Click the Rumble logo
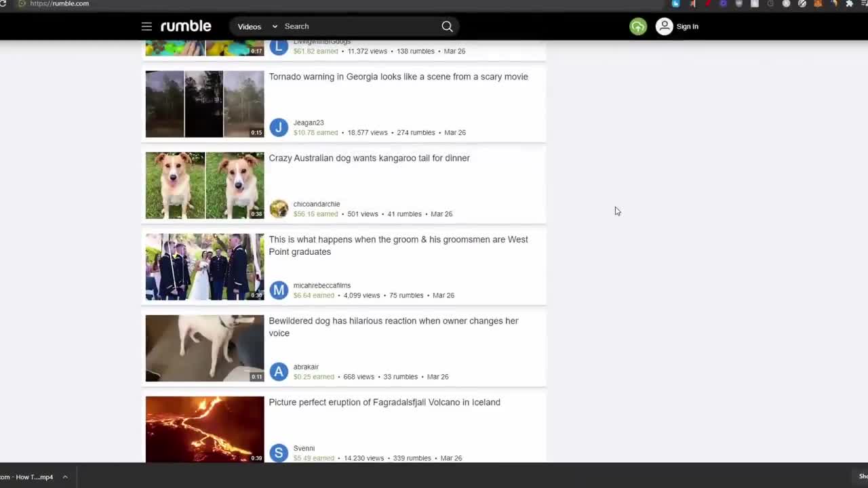This screenshot has height=488, width=868. pyautogui.click(x=186, y=26)
